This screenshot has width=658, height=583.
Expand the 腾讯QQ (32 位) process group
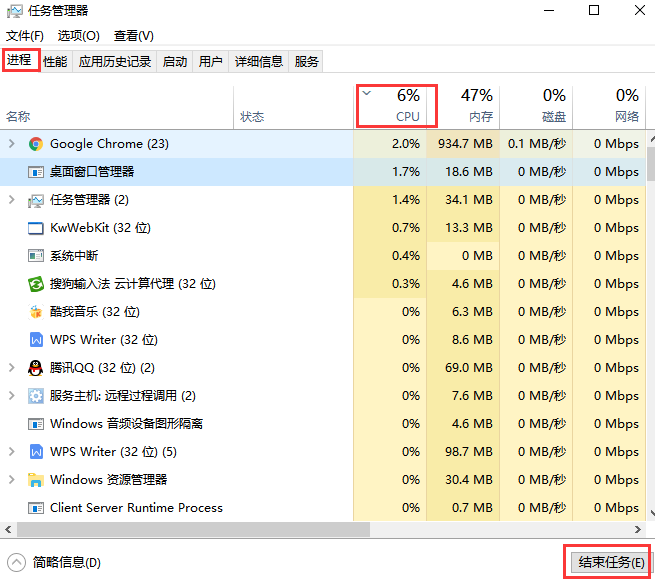12,368
